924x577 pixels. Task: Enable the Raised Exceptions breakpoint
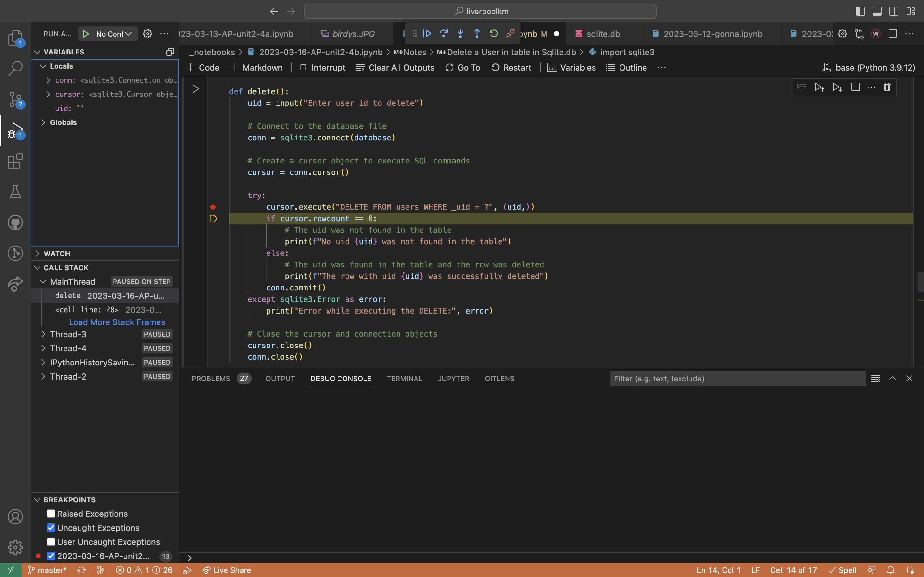pyautogui.click(x=50, y=514)
